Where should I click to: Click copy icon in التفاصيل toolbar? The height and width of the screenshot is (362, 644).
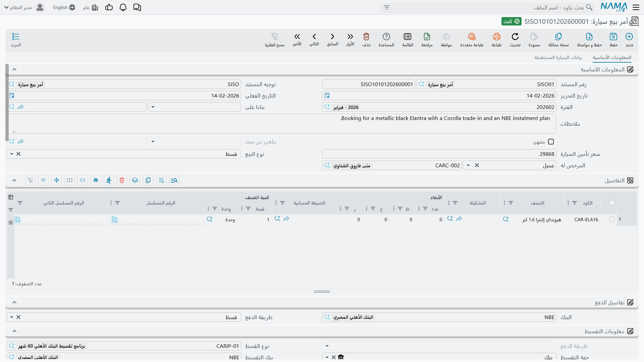[148, 180]
